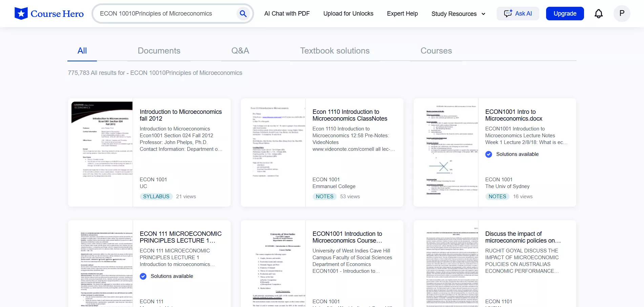Open Discuss the impact of microeconomic policies
Image resolution: width=644 pixels, height=307 pixels.
(523, 237)
